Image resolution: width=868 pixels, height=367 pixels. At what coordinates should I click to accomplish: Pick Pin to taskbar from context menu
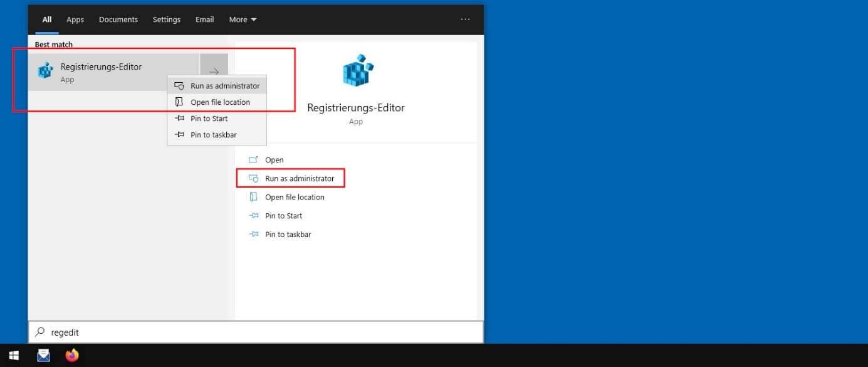[x=213, y=135]
